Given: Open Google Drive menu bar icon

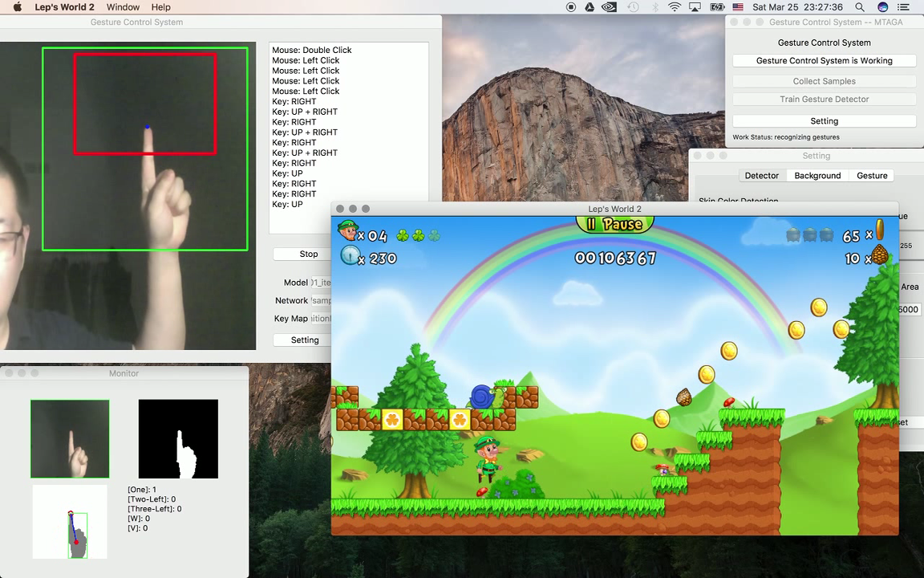Looking at the screenshot, I should coord(589,7).
